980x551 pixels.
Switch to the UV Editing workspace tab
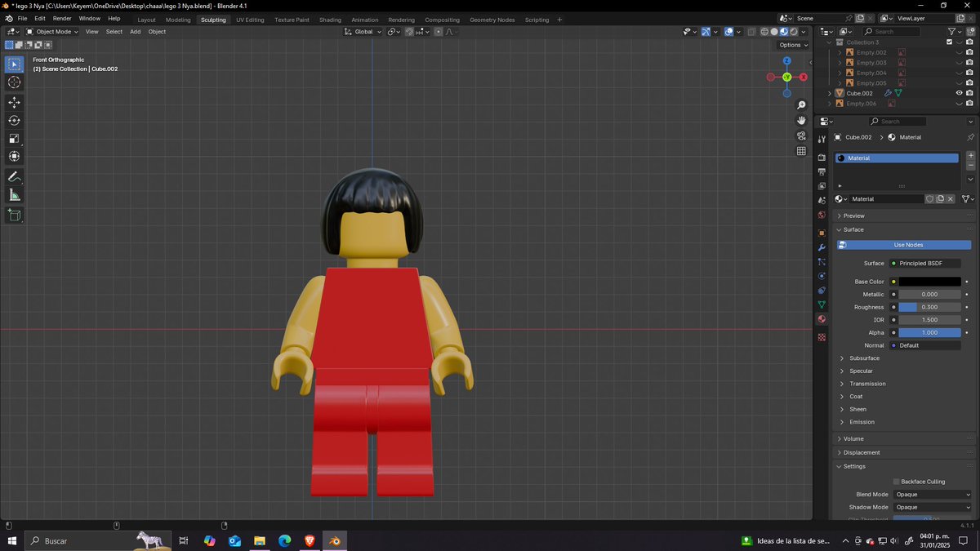250,20
